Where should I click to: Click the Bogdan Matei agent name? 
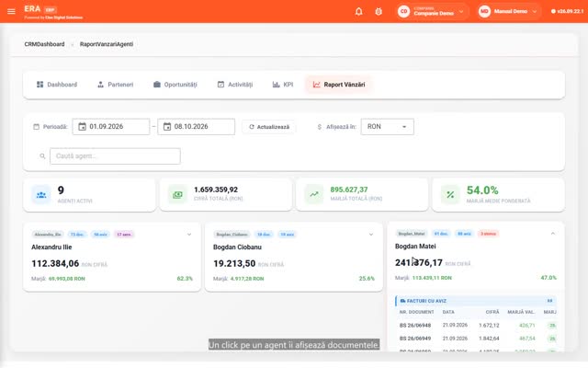coord(415,247)
